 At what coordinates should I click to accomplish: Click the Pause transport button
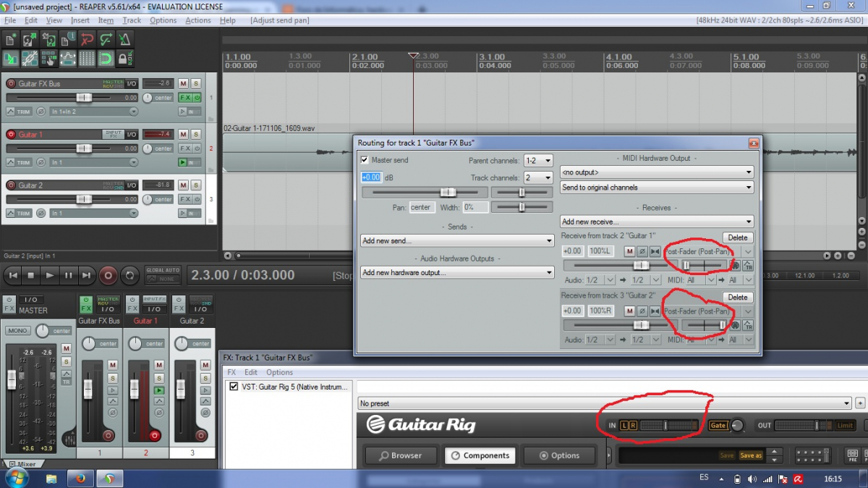tap(68, 275)
